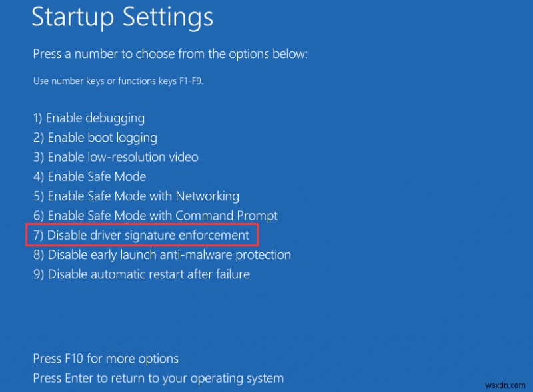Image resolution: width=533 pixels, height=392 pixels.
Task: Click the number 9 label
Action: point(37,274)
